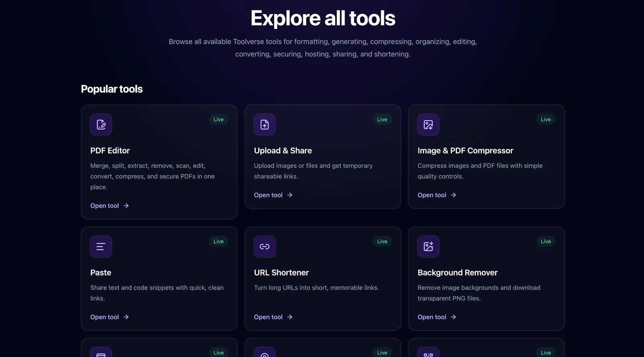Open tool link in Image & PDF Compressor card
This screenshot has width=644, height=357.
click(x=437, y=195)
